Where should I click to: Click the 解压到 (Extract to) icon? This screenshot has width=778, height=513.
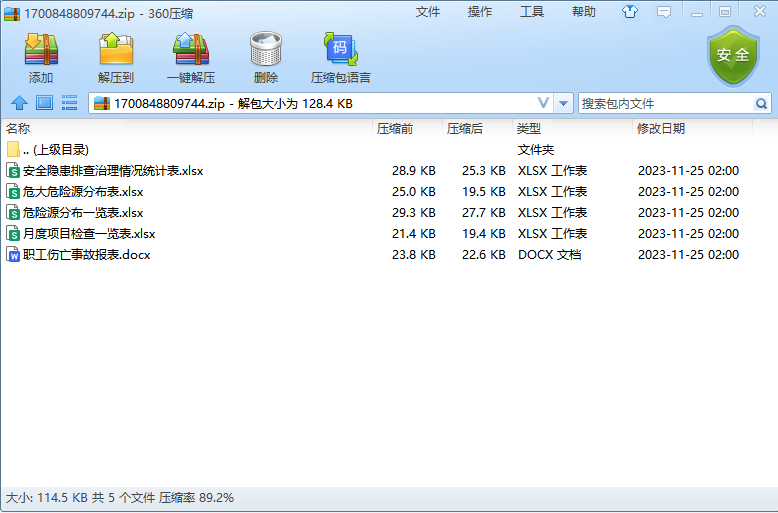[x=116, y=57]
